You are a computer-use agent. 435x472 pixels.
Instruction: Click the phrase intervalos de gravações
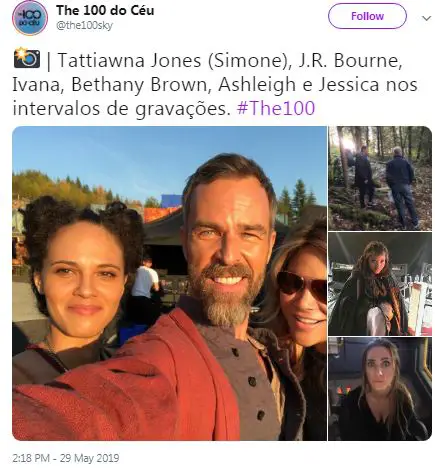(x=121, y=109)
